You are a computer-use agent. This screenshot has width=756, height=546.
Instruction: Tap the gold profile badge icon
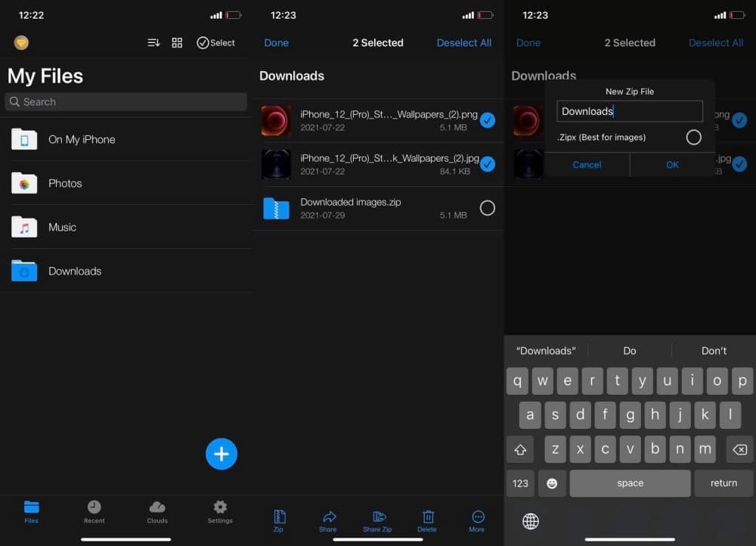click(x=21, y=43)
